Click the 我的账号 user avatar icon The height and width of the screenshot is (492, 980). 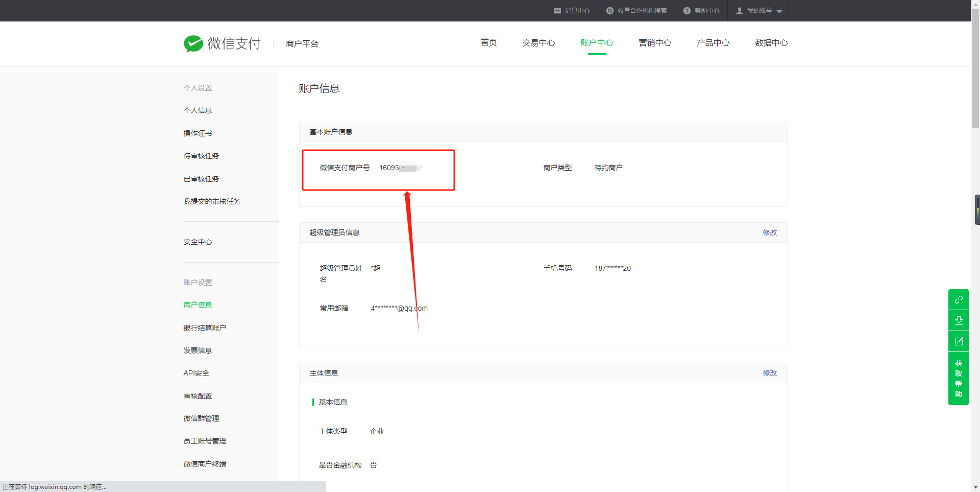click(x=740, y=11)
